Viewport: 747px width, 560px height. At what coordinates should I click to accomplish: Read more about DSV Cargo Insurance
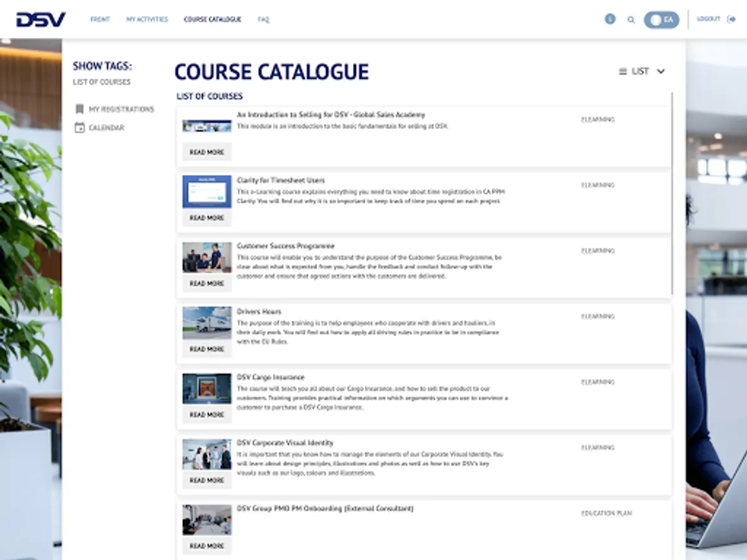pos(207,414)
